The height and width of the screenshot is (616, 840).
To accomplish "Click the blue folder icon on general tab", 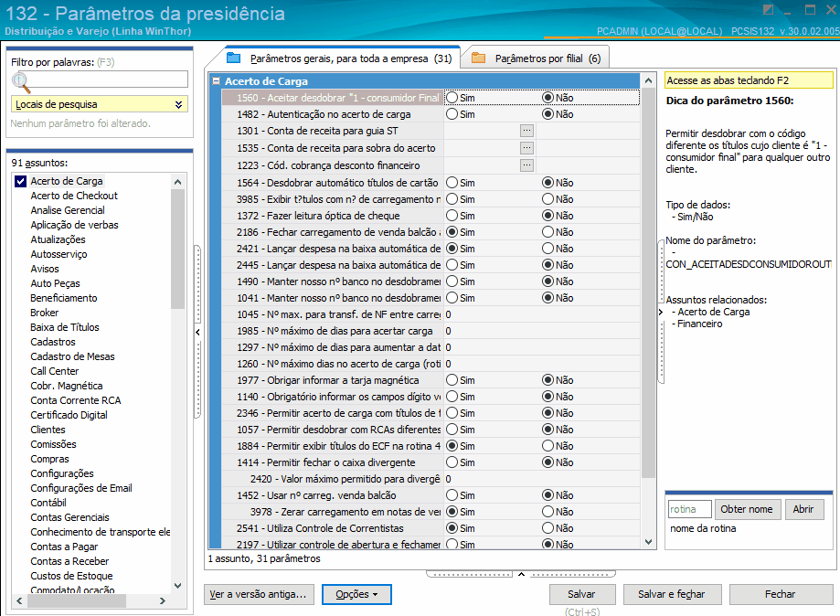I will click(234, 58).
